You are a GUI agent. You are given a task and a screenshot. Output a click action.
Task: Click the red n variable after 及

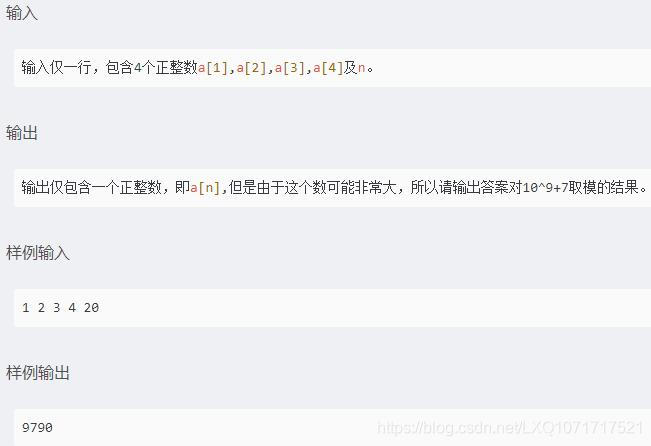[x=361, y=68]
